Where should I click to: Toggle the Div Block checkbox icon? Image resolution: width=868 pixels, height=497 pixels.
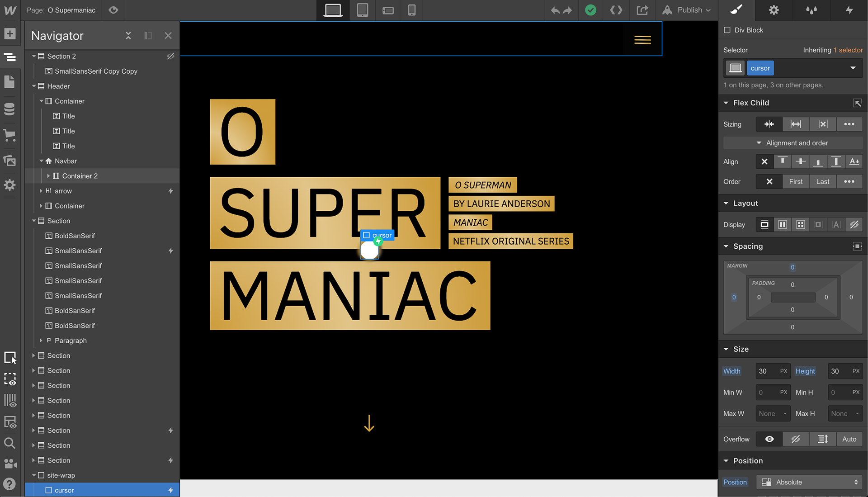click(x=727, y=30)
